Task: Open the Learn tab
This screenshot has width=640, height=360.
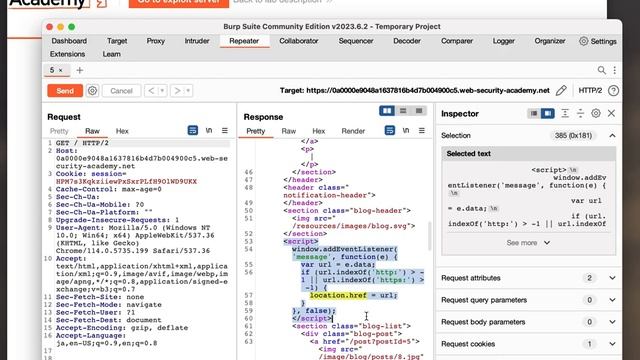Action: 111,54
